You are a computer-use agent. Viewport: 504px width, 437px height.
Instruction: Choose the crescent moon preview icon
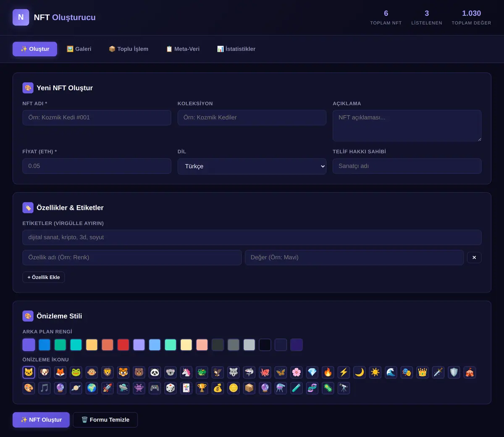(x=360, y=372)
